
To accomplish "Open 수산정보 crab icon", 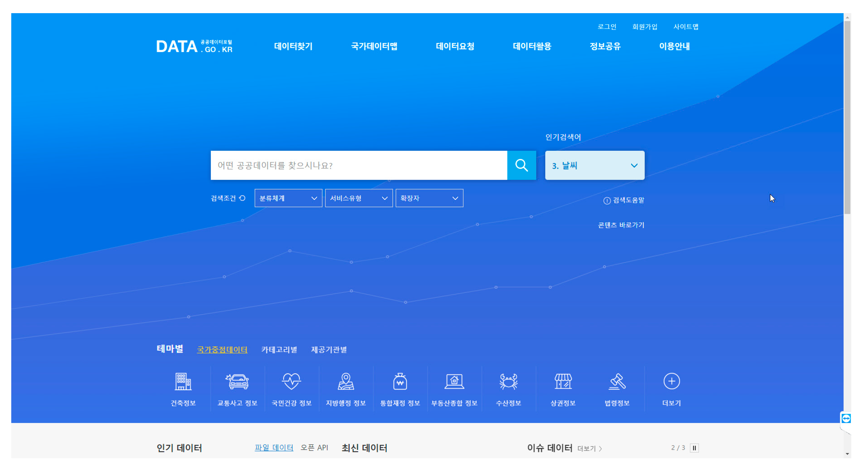I will [509, 382].
